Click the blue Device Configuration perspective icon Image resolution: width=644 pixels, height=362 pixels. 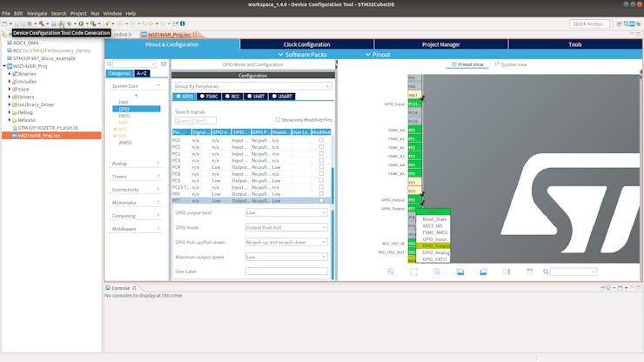click(x=632, y=23)
